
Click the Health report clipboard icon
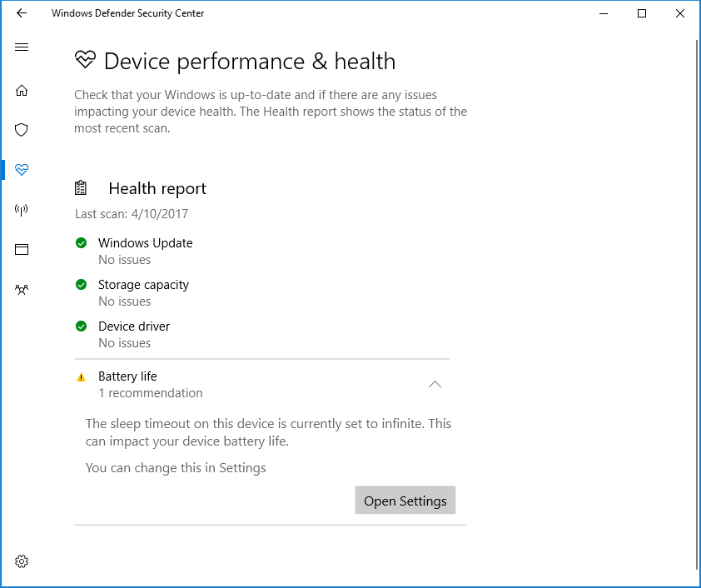(81, 187)
